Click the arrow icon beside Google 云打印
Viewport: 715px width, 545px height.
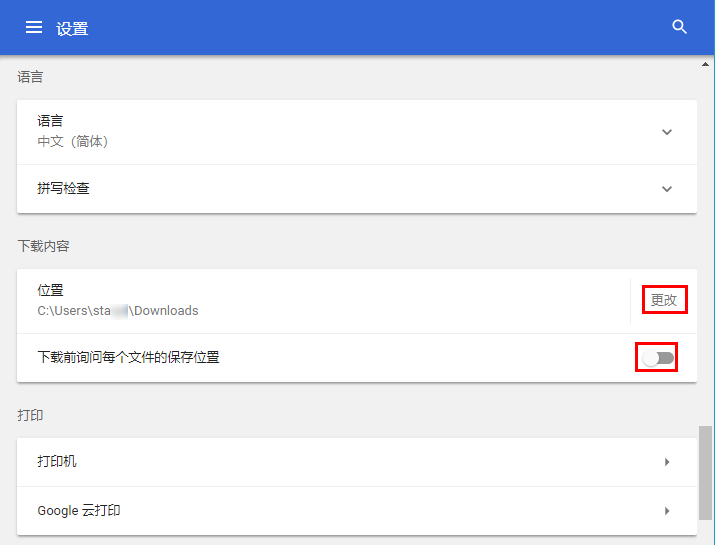pos(667,511)
